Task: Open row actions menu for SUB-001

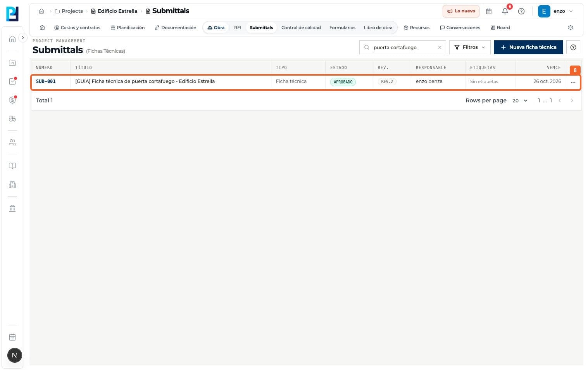Action: [573, 82]
